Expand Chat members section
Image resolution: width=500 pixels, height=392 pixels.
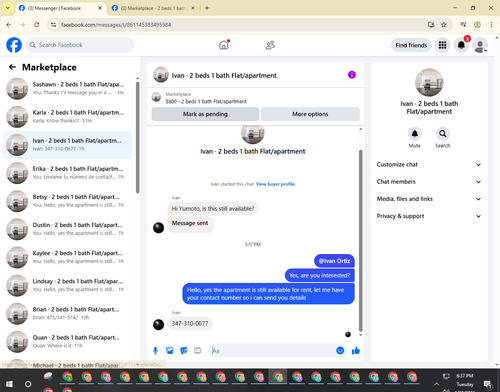[429, 182]
